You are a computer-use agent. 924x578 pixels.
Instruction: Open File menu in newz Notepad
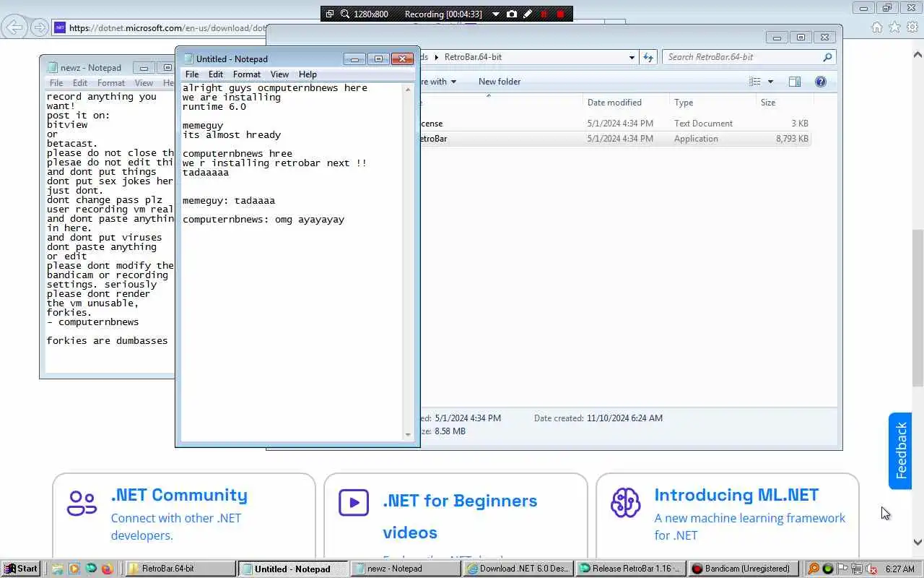pyautogui.click(x=56, y=83)
